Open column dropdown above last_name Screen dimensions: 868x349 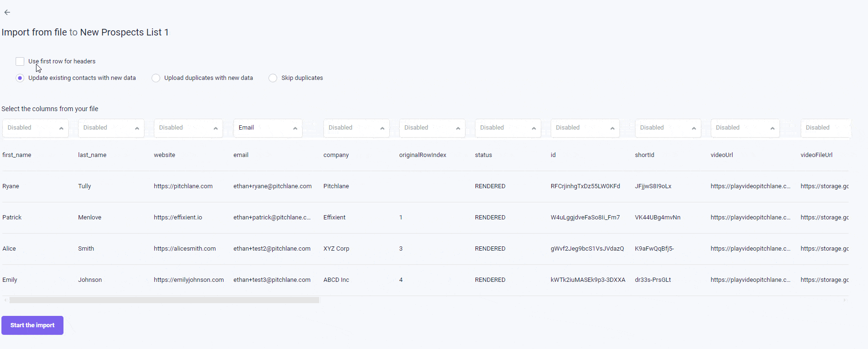[111, 128]
